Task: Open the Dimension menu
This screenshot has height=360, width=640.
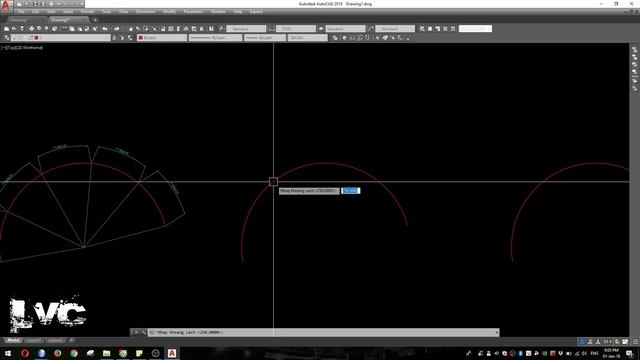Action: [146, 12]
